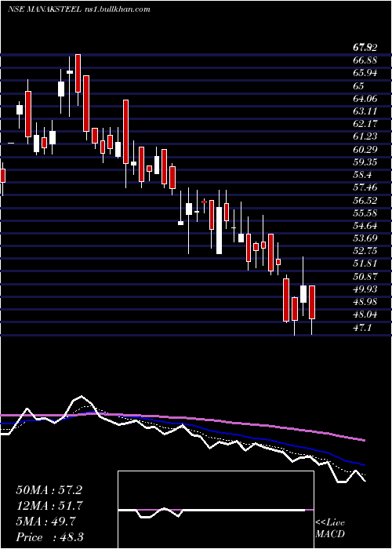Click the highest red candle near 67

(78, 74)
